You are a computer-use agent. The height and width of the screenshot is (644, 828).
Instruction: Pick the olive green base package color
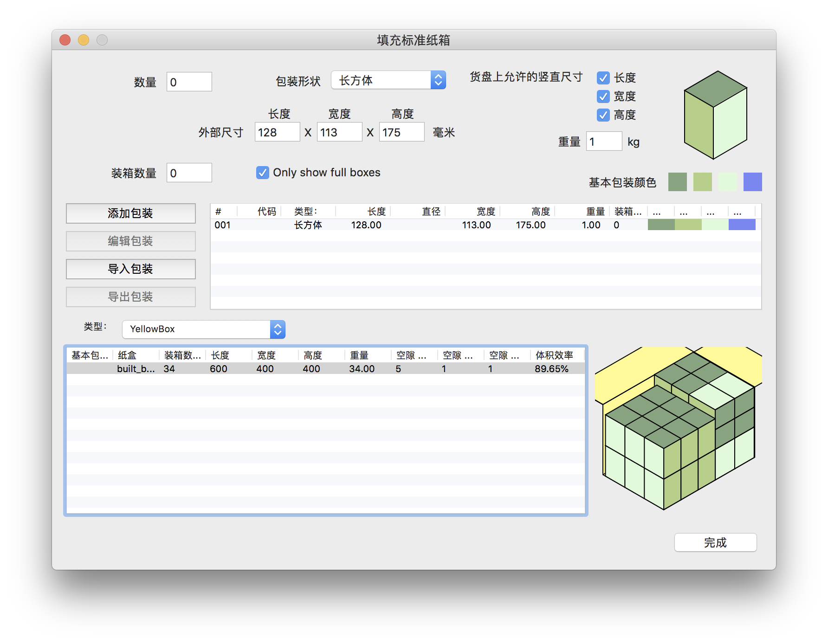pyautogui.click(x=702, y=182)
